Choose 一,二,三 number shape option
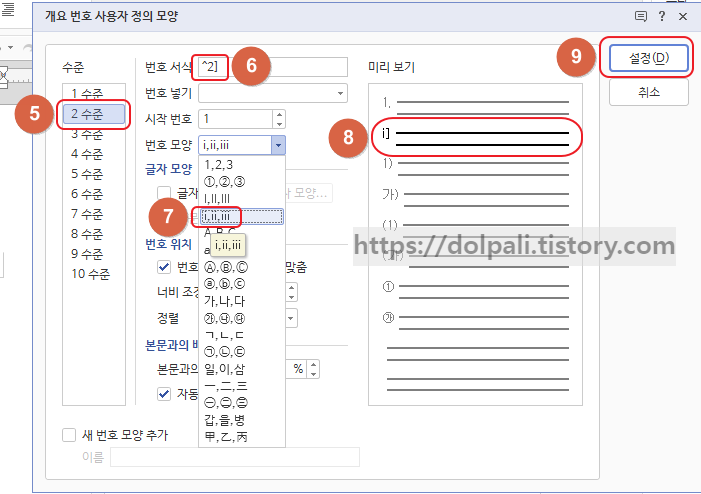The height and width of the screenshot is (494, 701). (241, 386)
